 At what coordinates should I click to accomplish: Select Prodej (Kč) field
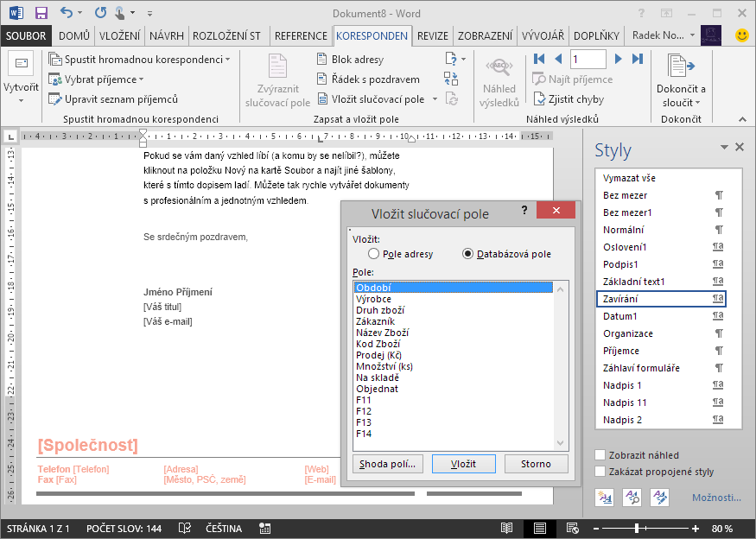pos(454,355)
